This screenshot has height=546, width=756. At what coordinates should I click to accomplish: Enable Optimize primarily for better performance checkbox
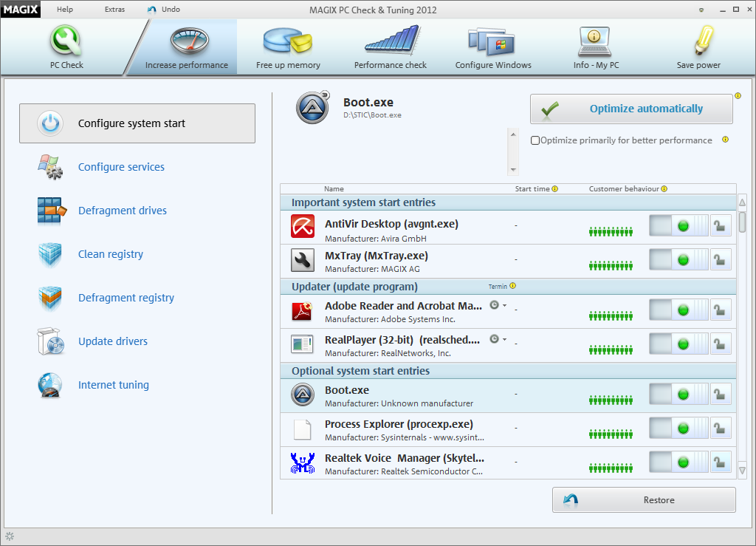coord(535,140)
